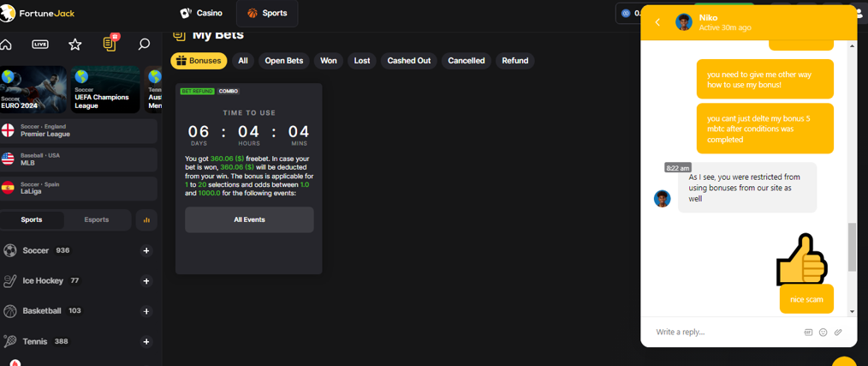Click the "give me other way" message
Image resolution: width=868 pixels, height=366 pixels.
click(x=765, y=80)
